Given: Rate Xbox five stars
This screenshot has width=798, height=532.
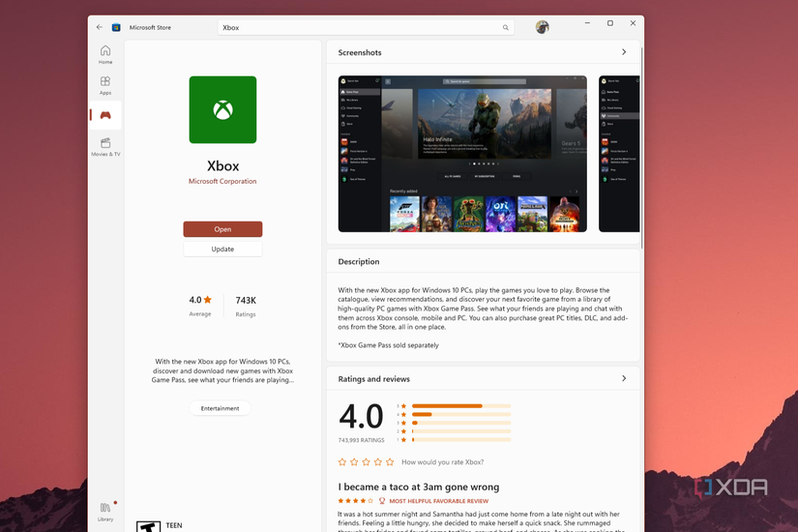Looking at the screenshot, I should (x=390, y=462).
